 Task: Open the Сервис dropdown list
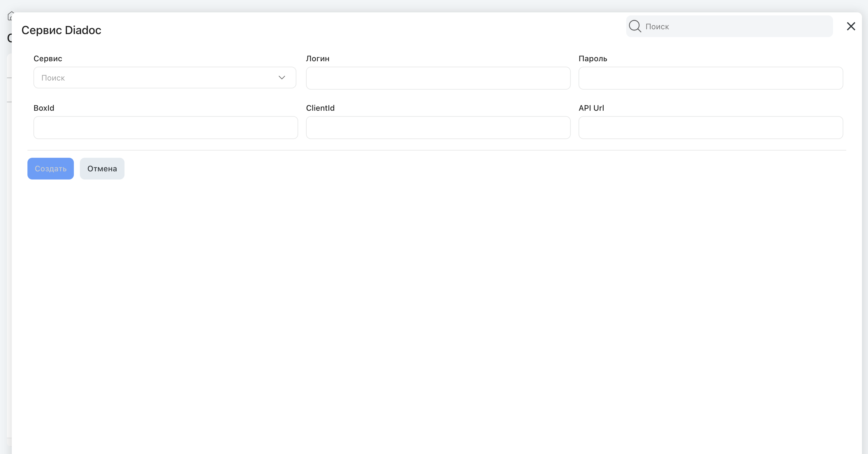click(165, 78)
